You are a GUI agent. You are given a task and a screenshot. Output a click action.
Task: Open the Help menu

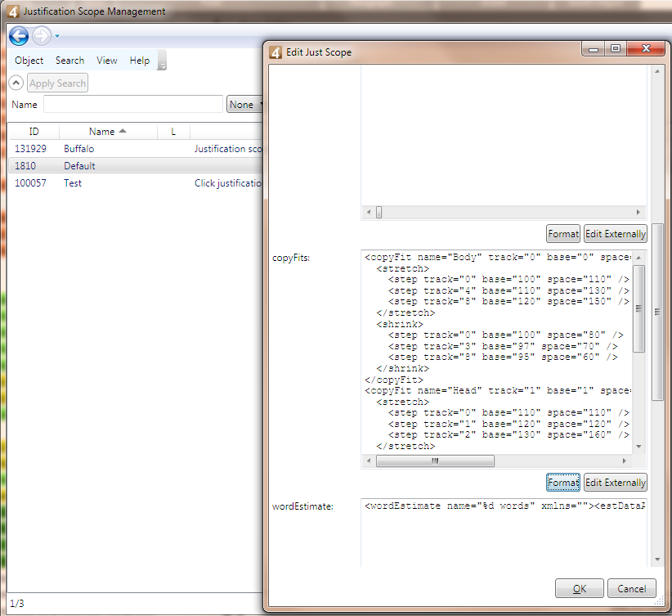click(140, 61)
